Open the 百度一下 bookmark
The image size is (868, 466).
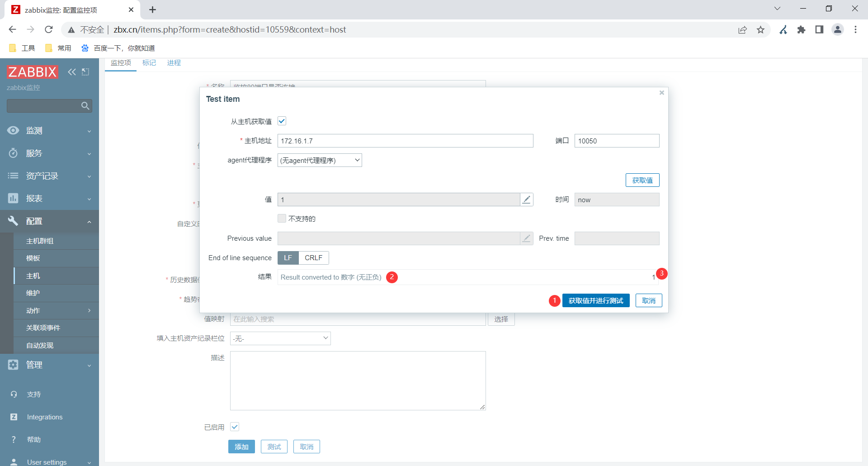click(x=118, y=48)
